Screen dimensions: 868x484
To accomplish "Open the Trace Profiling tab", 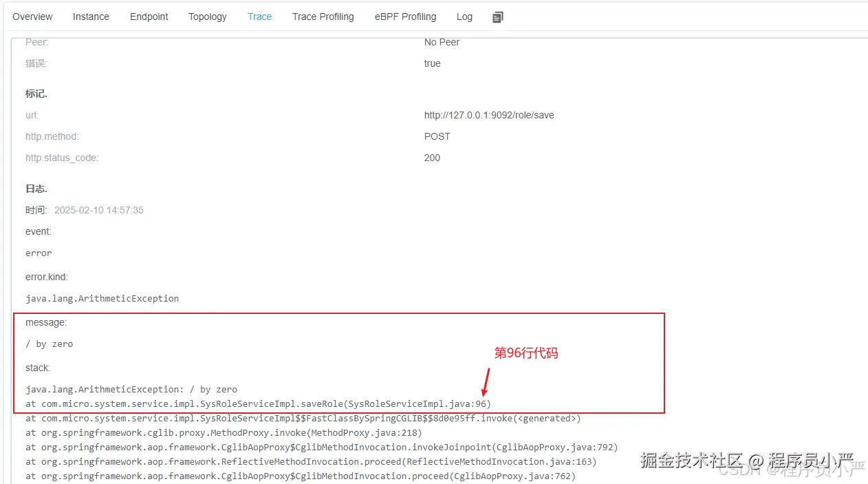I will [323, 17].
